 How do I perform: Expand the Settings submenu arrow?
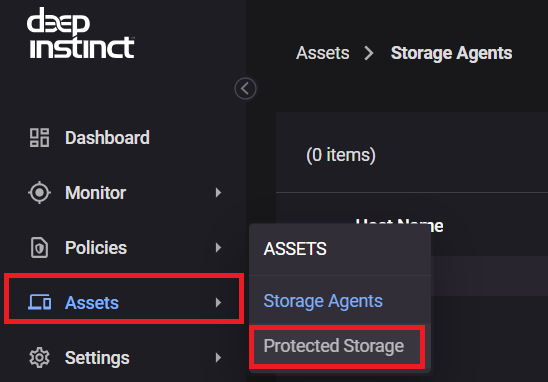click(218, 358)
